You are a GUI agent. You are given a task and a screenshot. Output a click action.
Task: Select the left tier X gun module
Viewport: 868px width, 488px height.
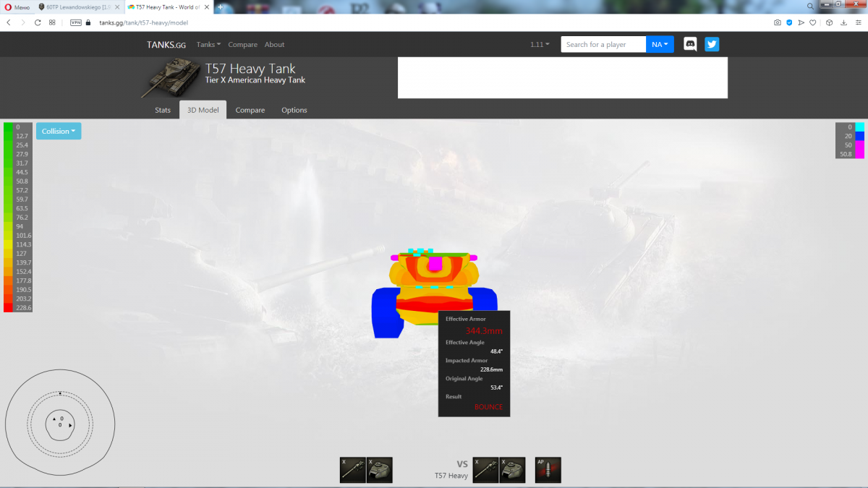[x=352, y=470]
